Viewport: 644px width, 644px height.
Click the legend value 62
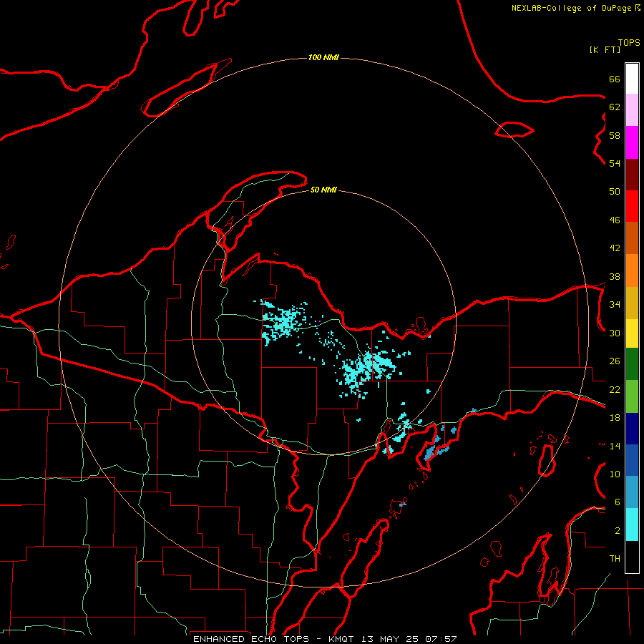click(615, 107)
